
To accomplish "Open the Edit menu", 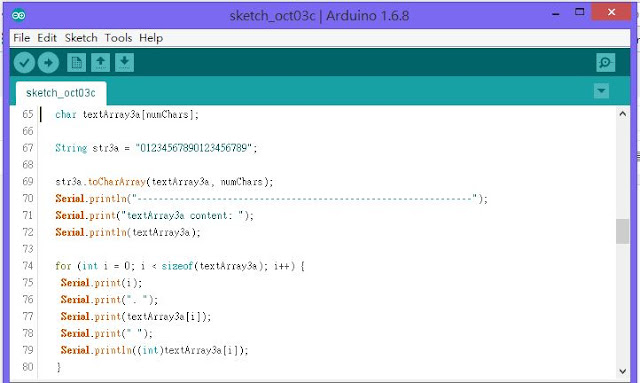I will point(47,38).
